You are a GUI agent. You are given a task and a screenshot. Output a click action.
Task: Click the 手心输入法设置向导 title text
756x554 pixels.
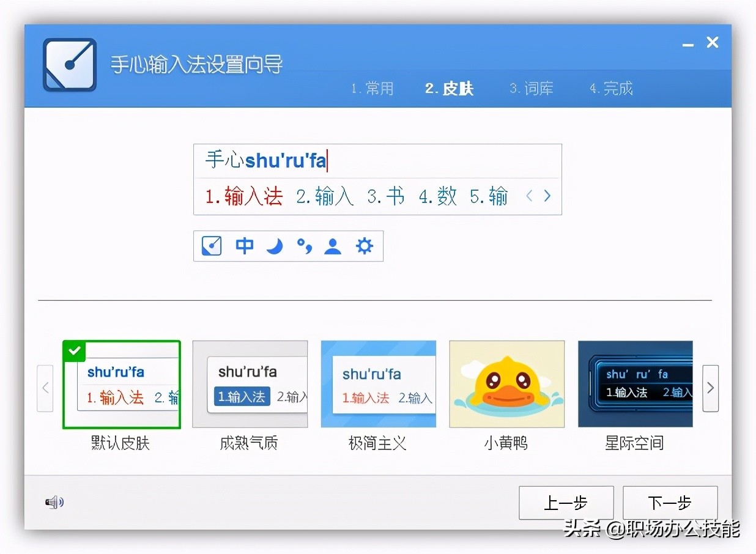196,64
